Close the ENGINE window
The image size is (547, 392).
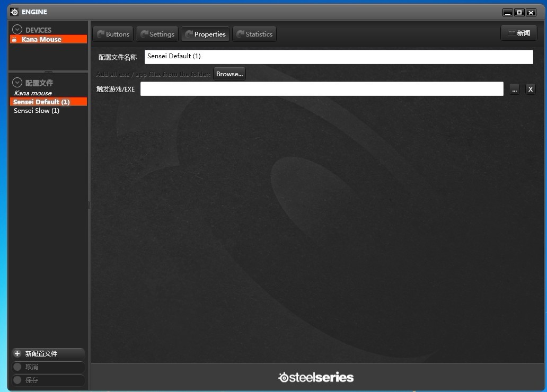point(531,13)
